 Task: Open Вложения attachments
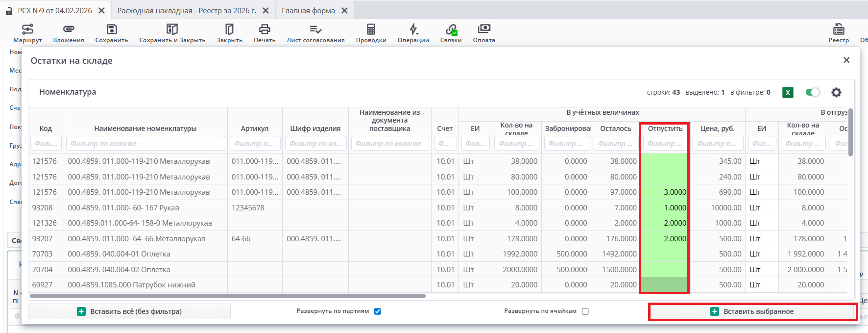69,33
